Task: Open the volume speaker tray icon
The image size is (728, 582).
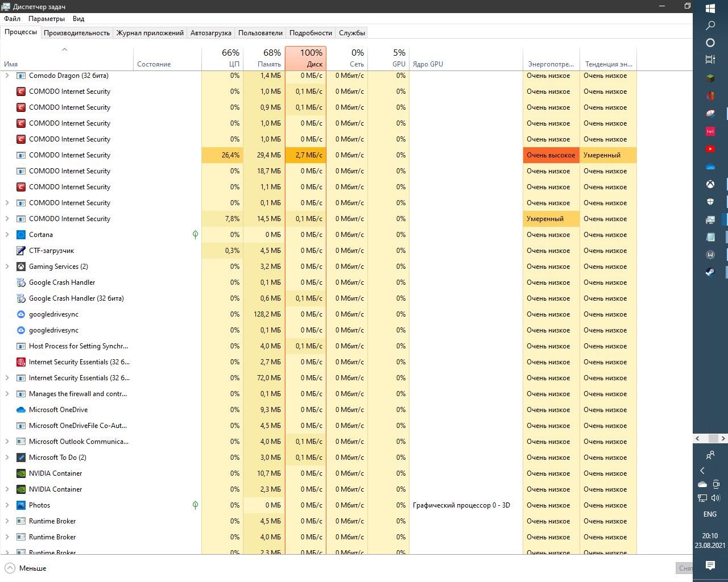Action: pos(717,498)
